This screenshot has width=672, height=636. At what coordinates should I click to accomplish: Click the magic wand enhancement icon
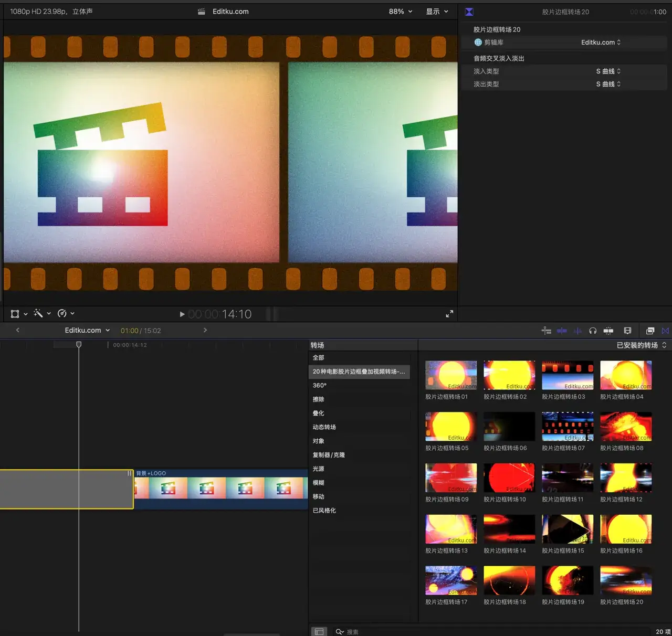(38, 313)
